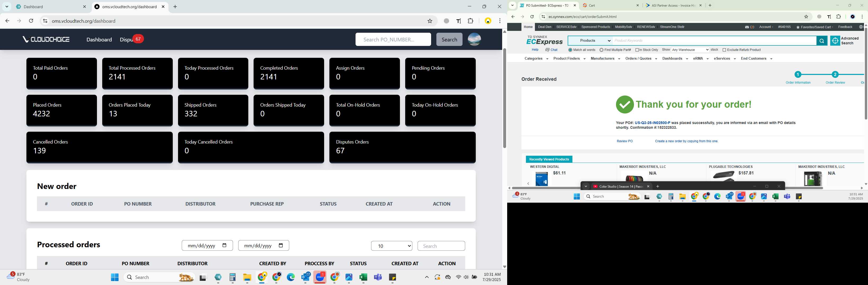868x285 pixels.
Task: Open calendar picker of second Processed orders date
Action: pyautogui.click(x=281, y=245)
